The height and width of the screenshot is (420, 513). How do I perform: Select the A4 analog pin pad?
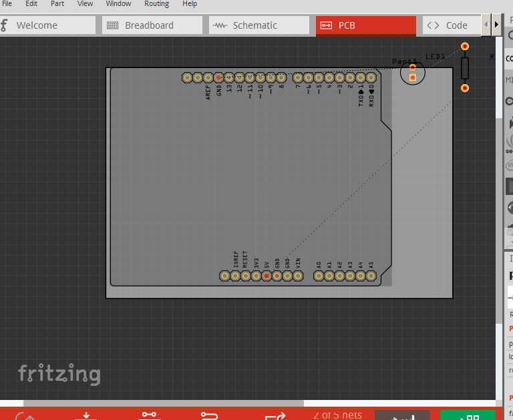361,276
